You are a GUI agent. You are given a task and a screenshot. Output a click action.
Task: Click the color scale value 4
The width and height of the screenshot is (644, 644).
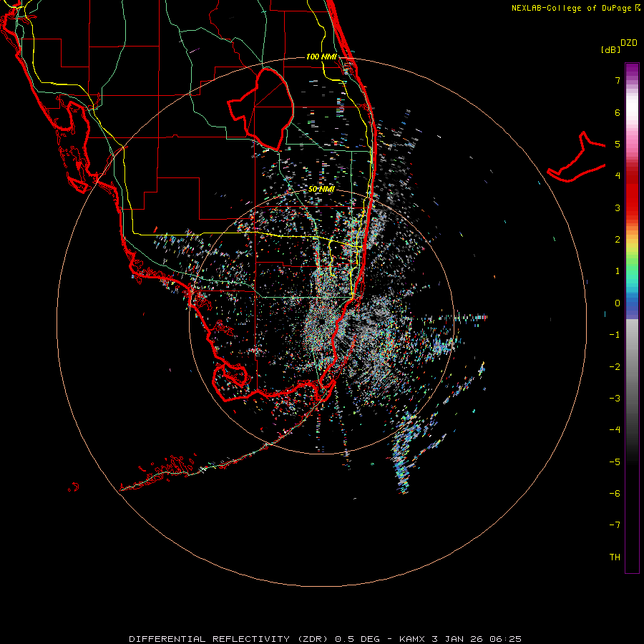[618, 175]
